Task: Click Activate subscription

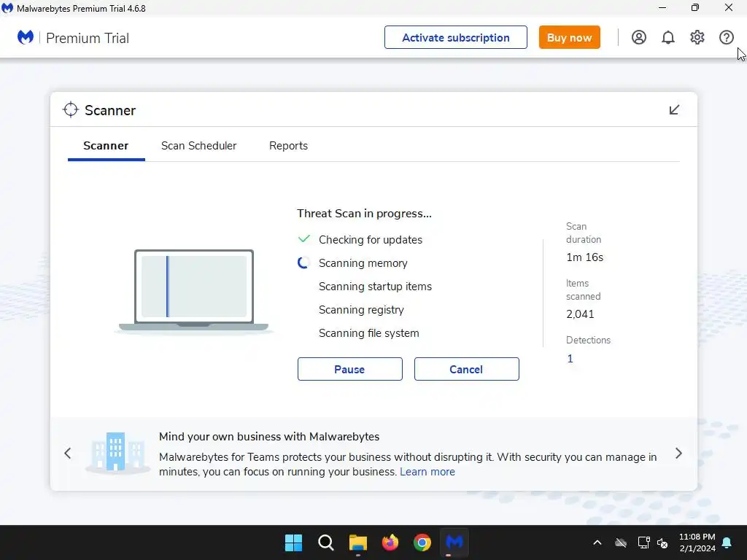Action: coord(455,38)
